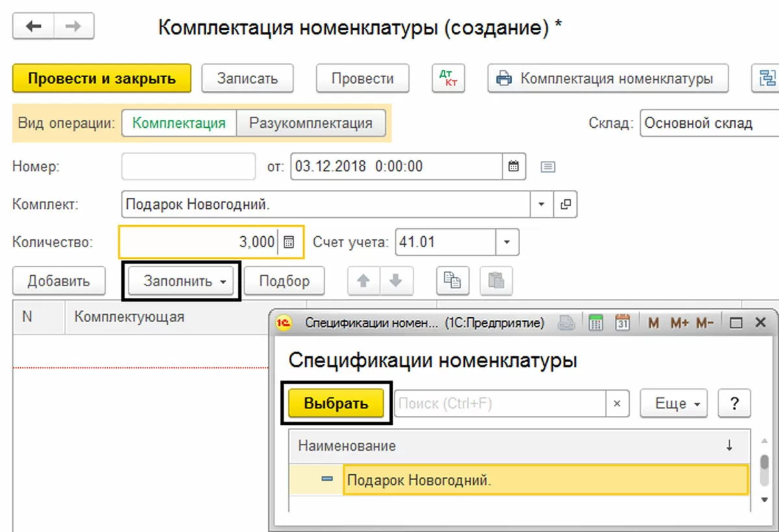Open the Заполнить dropdown menu
This screenshot has height=532, width=779.
(181, 281)
